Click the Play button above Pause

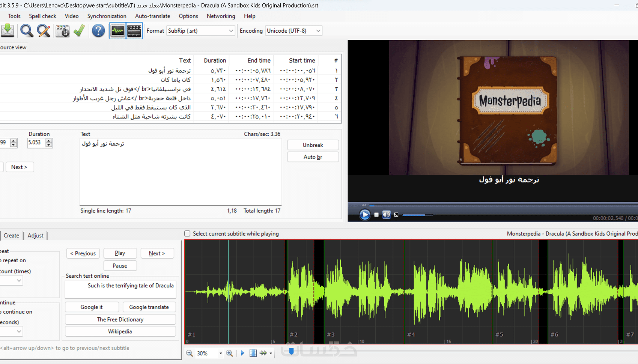click(x=120, y=253)
